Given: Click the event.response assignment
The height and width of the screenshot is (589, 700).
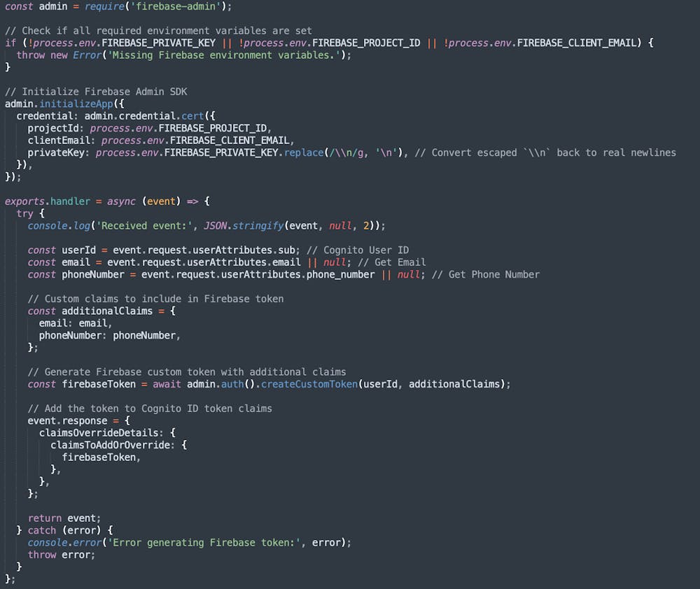Looking at the screenshot, I should [78, 421].
